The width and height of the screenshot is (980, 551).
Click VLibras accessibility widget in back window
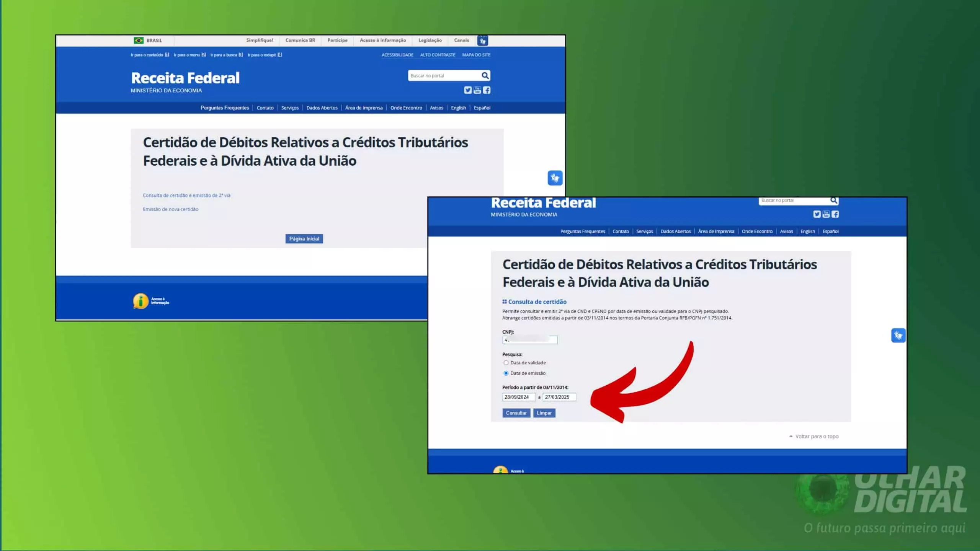[555, 178]
